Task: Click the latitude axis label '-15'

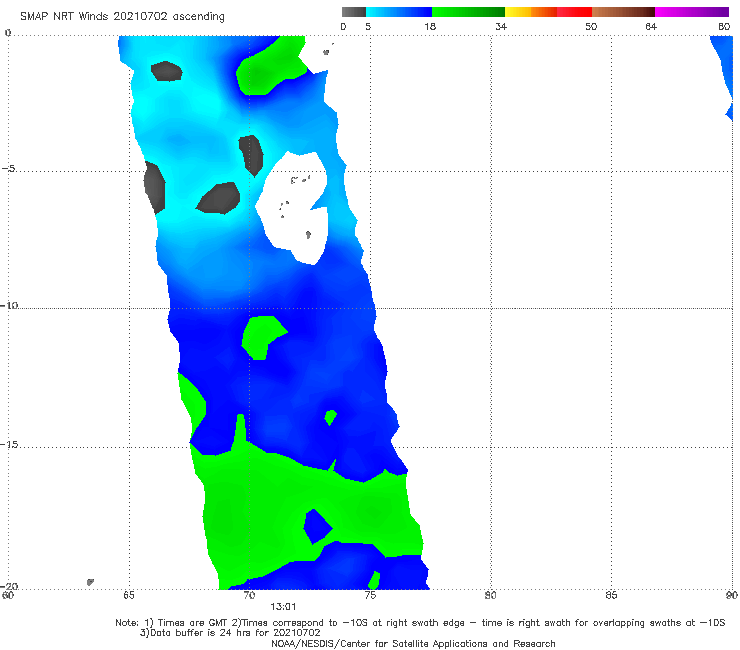Action: coord(9,445)
